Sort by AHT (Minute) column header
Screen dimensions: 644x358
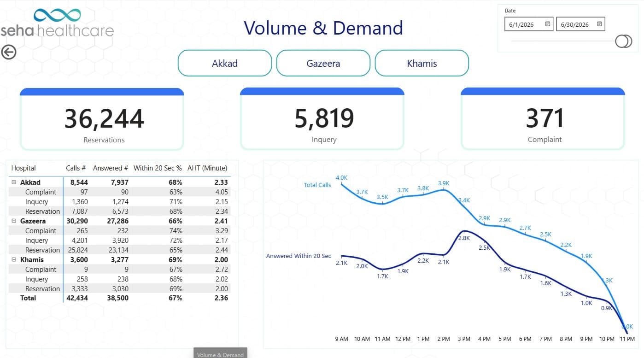pos(207,168)
